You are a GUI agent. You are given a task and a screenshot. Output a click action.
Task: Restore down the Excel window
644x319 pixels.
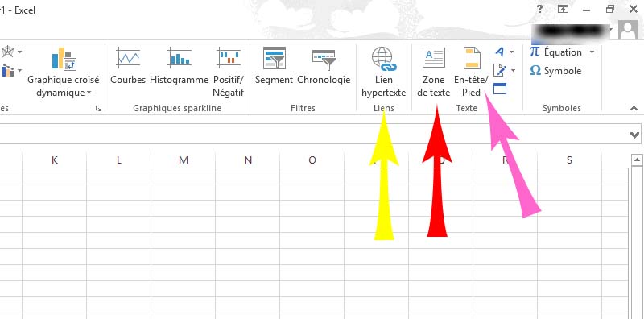tap(610, 9)
